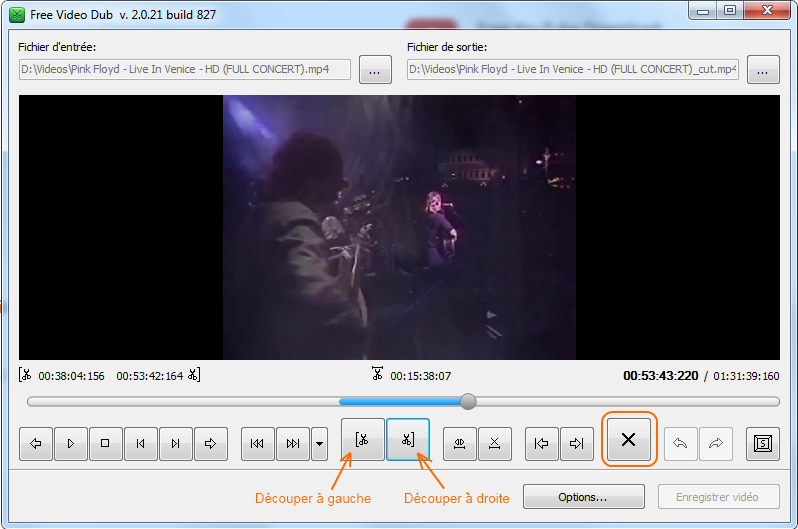798x529 pixels.
Task: Start playback with the Play button
Action: 71,443
